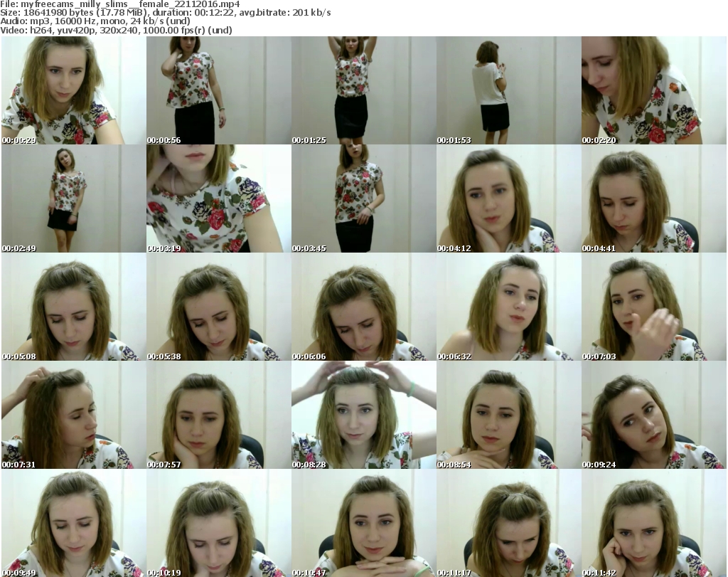Viewport: 728px width, 577px height.
Task: Select the thumbnail timestamped 00:04:12
Action: [x=508, y=198]
